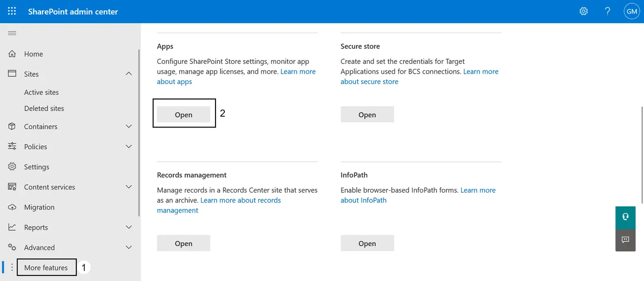Click the sidebar vertical scrollbar

tap(139, 132)
